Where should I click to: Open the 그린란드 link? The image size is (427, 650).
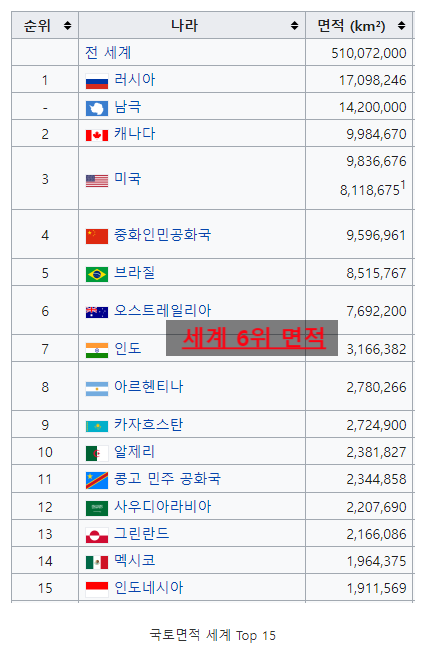coord(141,533)
